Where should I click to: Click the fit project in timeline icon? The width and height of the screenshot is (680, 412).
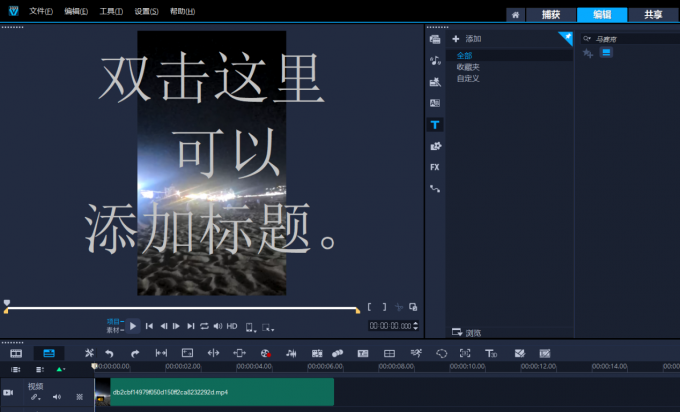(x=161, y=353)
